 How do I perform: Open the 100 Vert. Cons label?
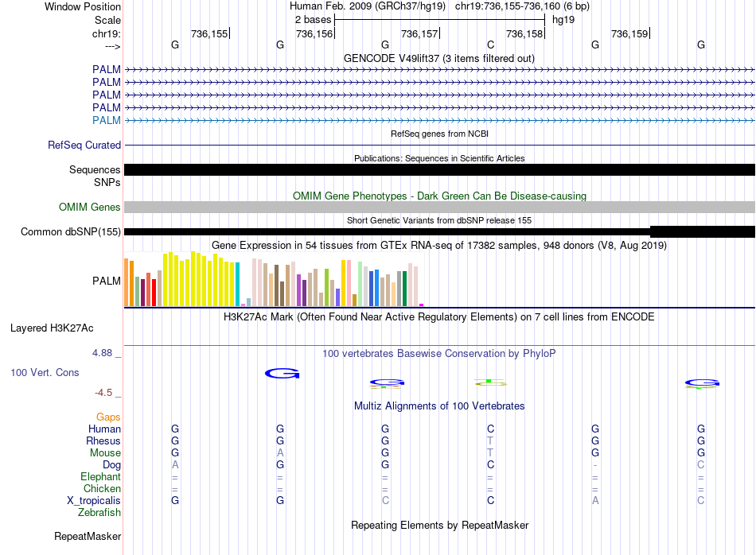[x=45, y=372]
